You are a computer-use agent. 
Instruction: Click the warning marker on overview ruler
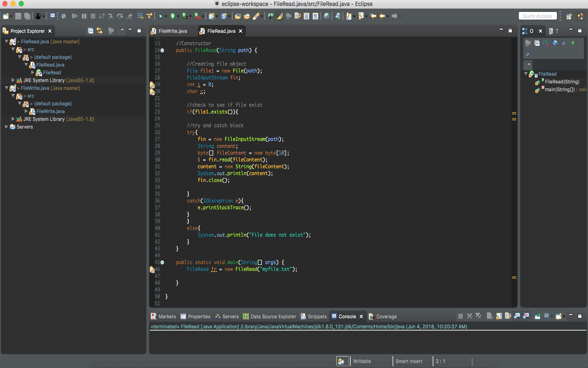coord(514,113)
